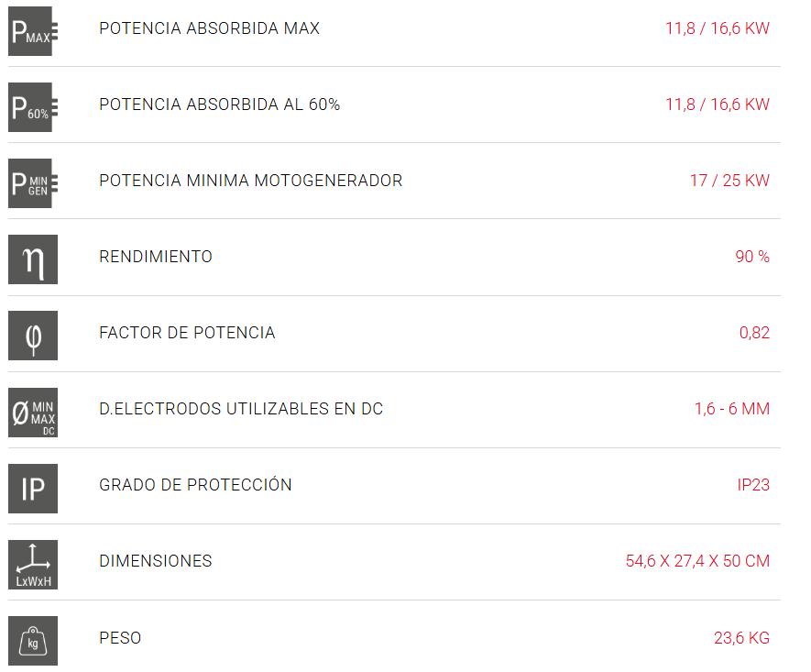Click the 54,6 X 27,4 X 50 CM value
This screenshot has width=811, height=672.
pos(697,561)
